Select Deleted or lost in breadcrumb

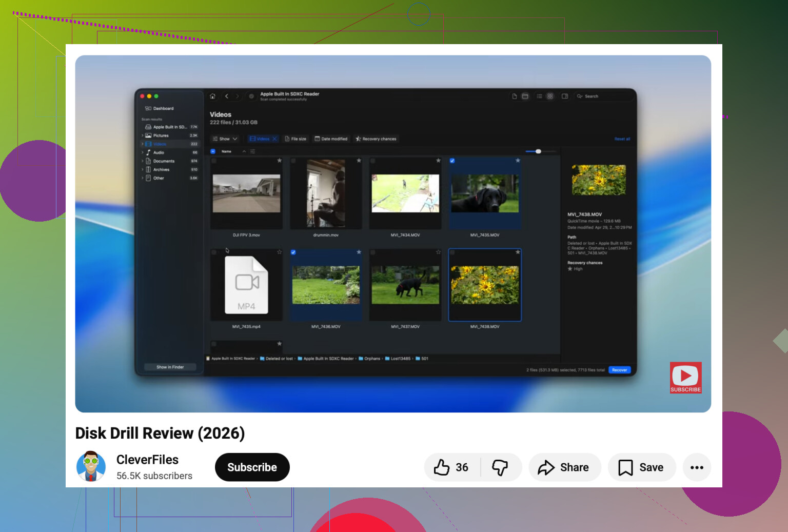coord(277,359)
